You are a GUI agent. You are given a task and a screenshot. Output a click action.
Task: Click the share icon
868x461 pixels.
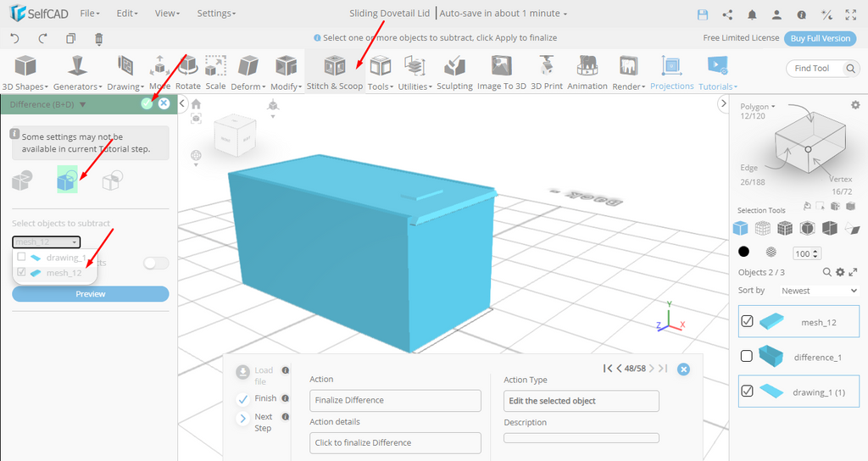(727, 15)
